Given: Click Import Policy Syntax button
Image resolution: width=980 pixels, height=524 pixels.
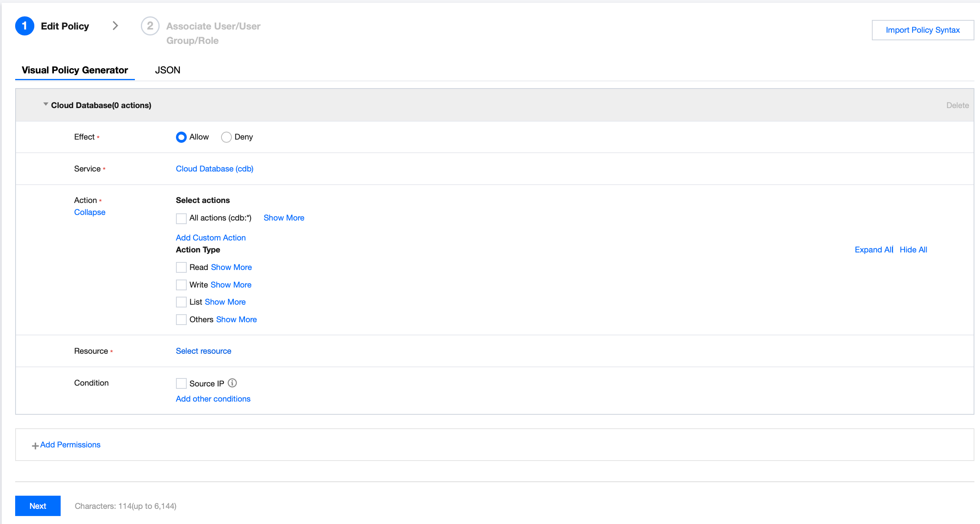Looking at the screenshot, I should coord(923,30).
